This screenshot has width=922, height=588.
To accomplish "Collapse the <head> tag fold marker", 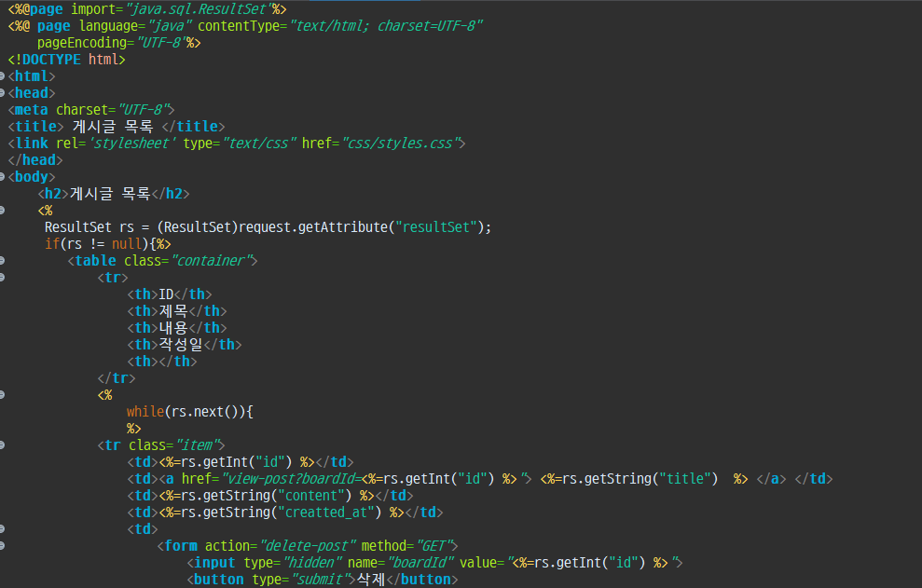I will 2,92.
